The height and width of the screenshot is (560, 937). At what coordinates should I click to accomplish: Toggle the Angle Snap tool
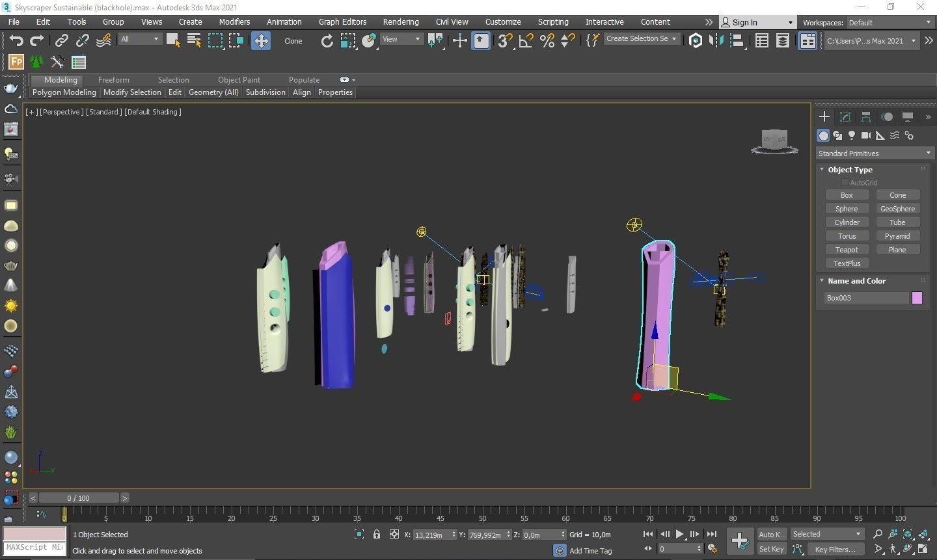point(526,41)
